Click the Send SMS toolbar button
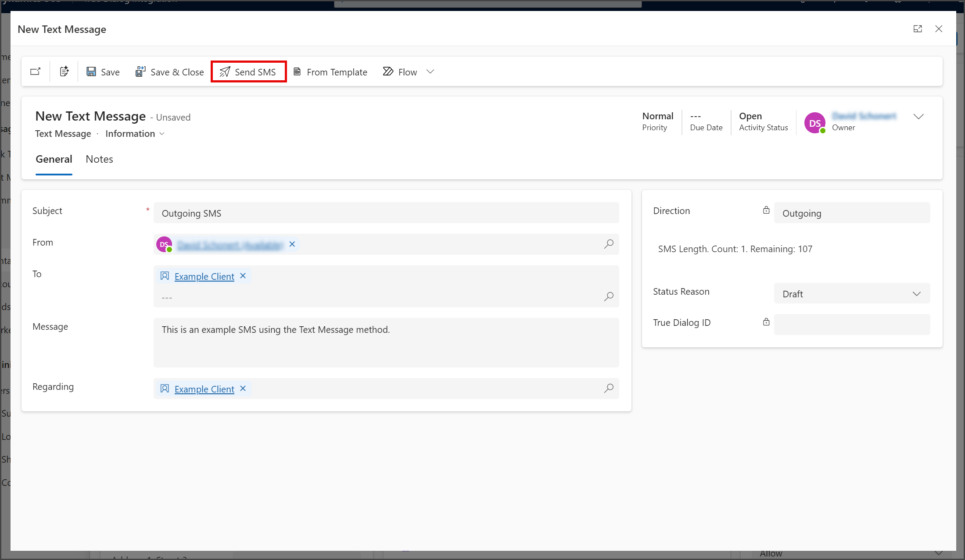965x560 pixels. pyautogui.click(x=248, y=72)
